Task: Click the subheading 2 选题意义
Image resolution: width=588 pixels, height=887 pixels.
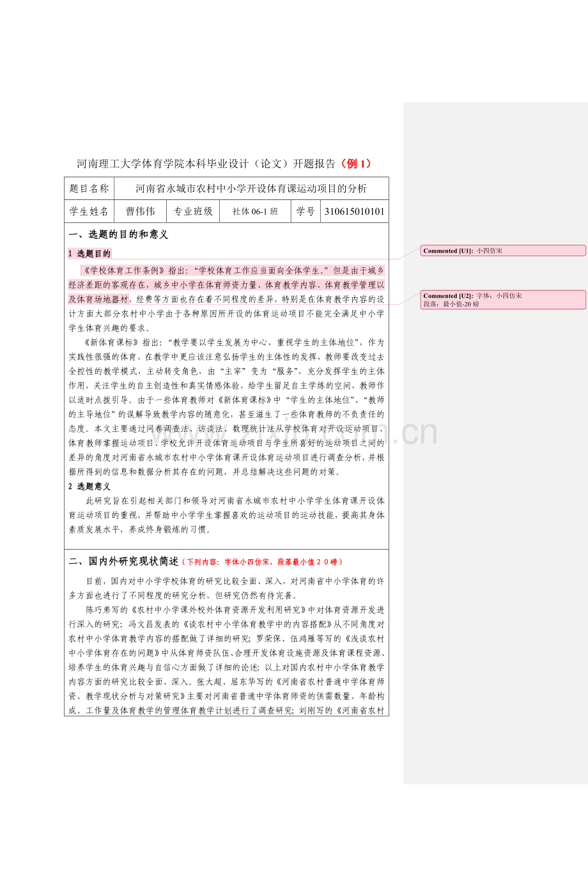Action: coord(89,486)
